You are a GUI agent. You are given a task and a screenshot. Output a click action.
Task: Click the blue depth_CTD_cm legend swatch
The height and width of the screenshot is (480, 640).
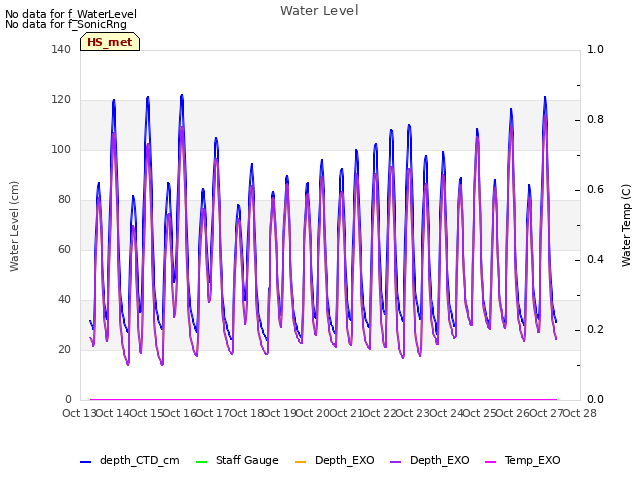point(85,462)
